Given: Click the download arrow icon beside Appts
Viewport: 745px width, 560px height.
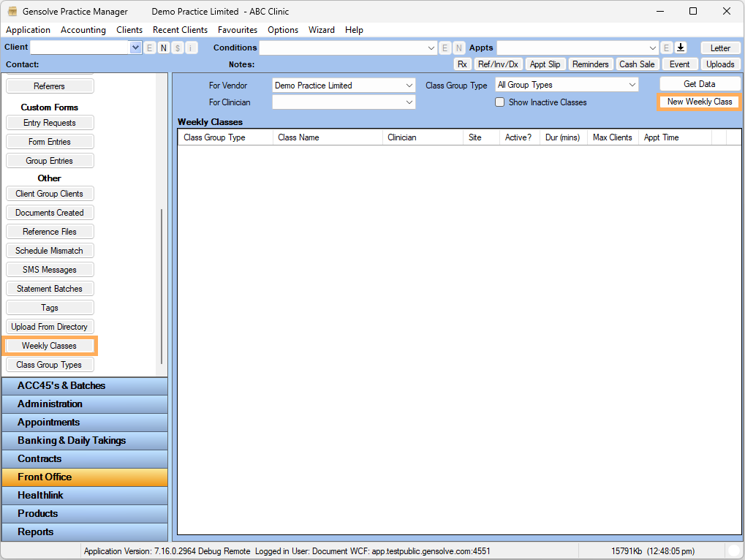Looking at the screenshot, I should (x=681, y=48).
